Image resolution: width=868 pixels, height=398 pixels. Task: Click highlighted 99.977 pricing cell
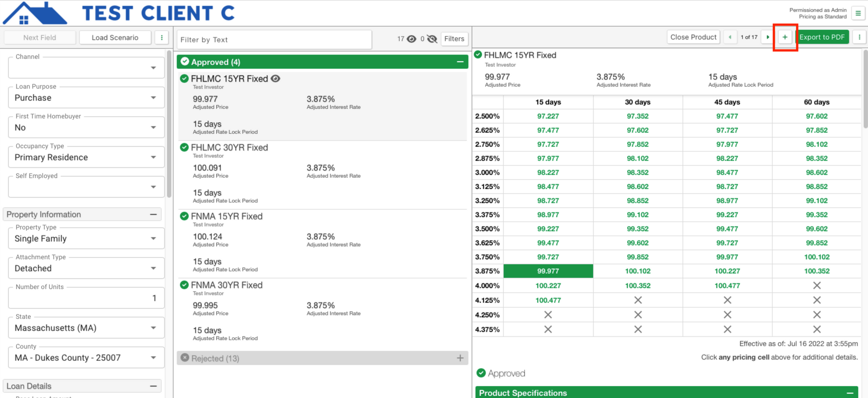click(548, 271)
